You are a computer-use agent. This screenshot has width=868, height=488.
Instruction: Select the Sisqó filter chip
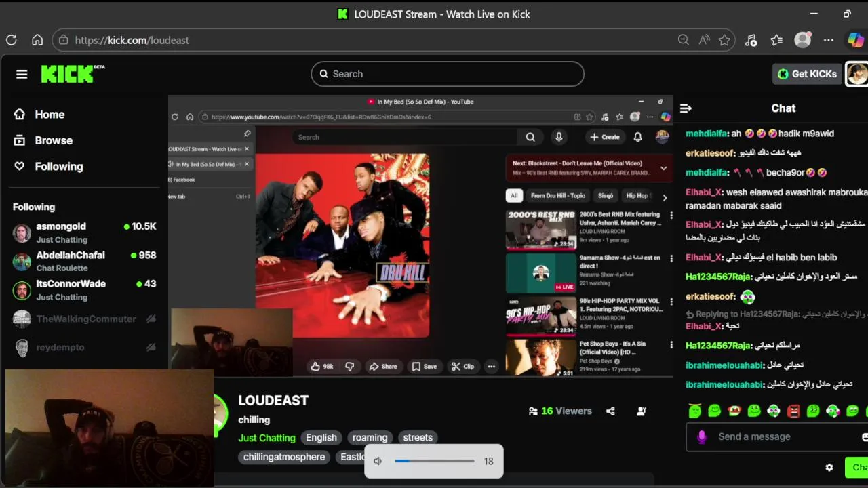(606, 196)
